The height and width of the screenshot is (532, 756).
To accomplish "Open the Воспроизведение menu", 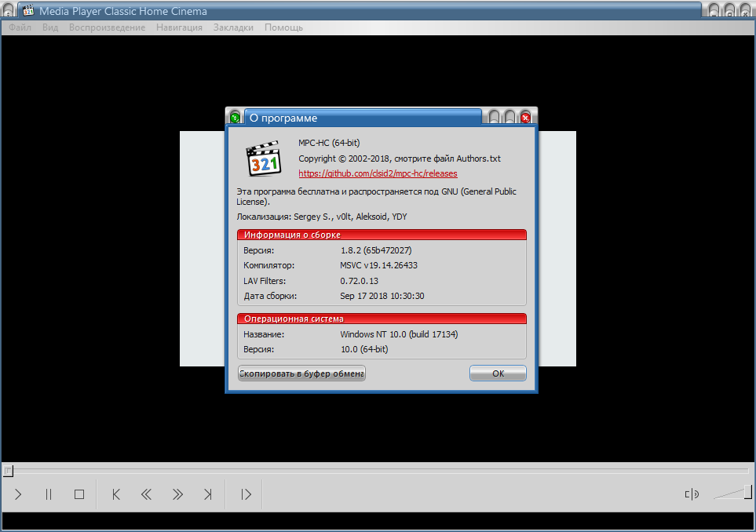I will pos(107,27).
